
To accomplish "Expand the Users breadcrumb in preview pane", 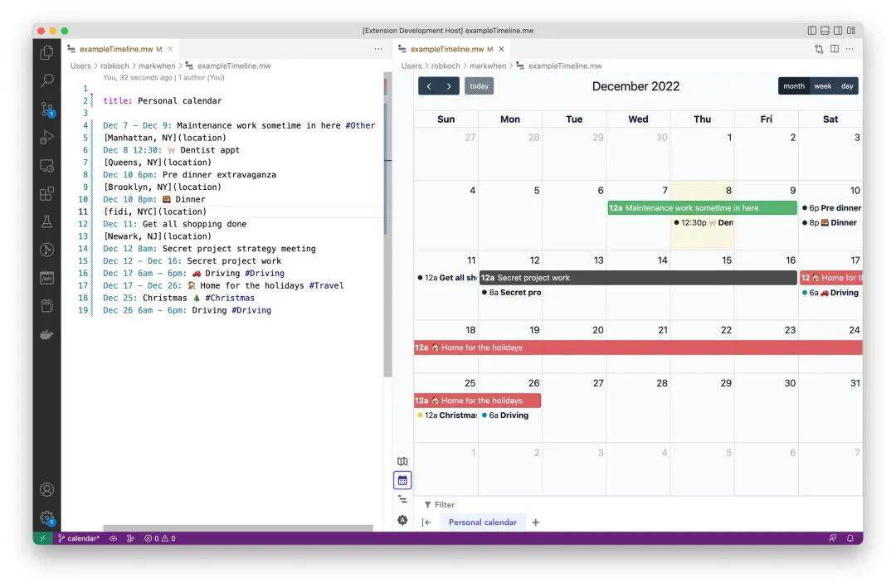I will (x=411, y=66).
